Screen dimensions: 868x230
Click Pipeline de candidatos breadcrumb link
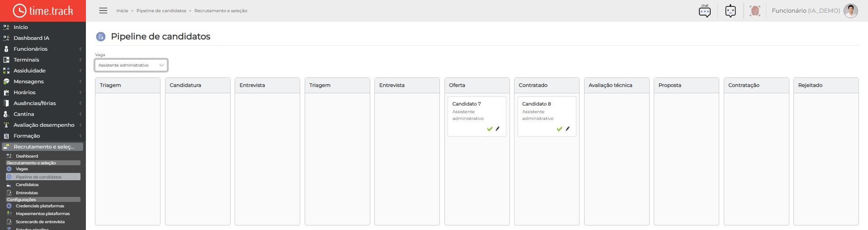pyautogui.click(x=161, y=11)
